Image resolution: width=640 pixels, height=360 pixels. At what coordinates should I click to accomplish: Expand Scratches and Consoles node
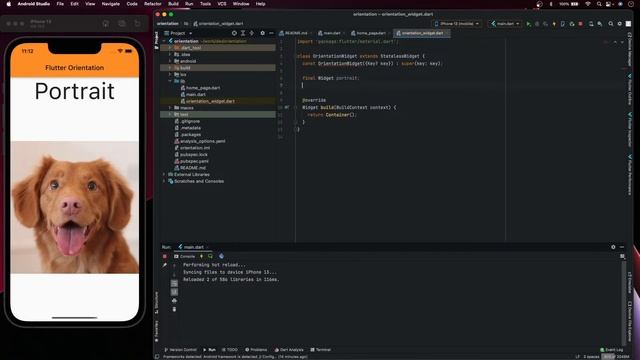point(164,181)
